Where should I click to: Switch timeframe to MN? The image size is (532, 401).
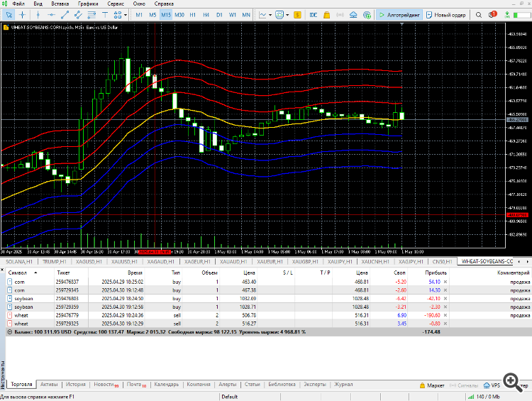[x=246, y=15]
